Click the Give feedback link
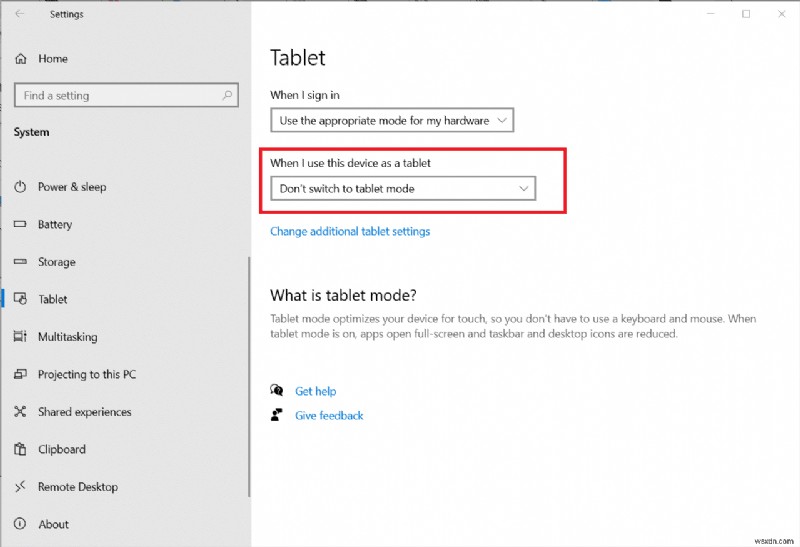This screenshot has width=800, height=547. [x=329, y=416]
